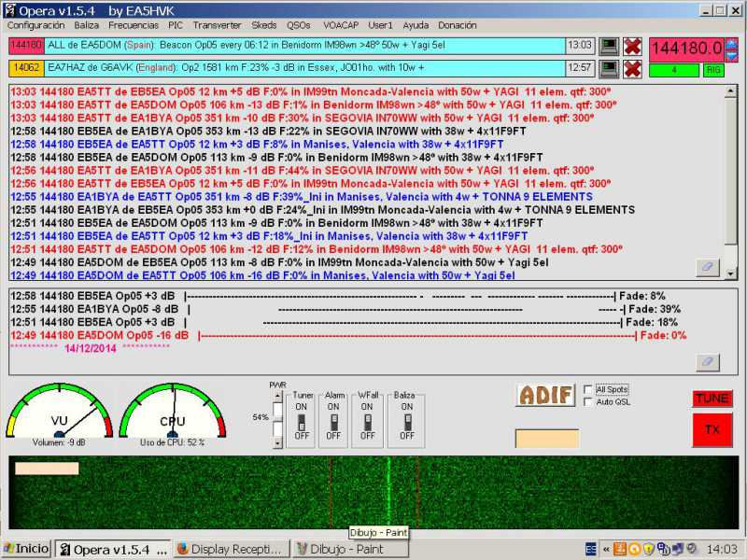Select the 12:58 EB5EA de EA1BYA log row
Image resolution: width=747 pixels, height=560 pixels.
click(x=268, y=132)
